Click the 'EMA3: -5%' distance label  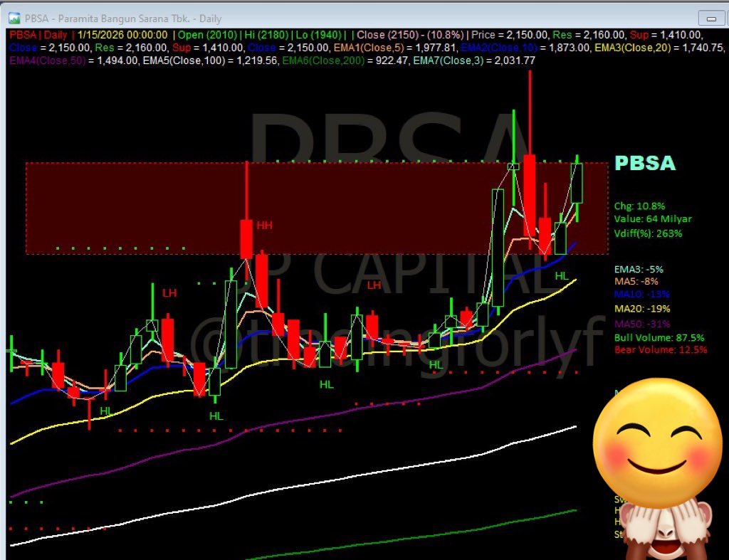(x=639, y=269)
